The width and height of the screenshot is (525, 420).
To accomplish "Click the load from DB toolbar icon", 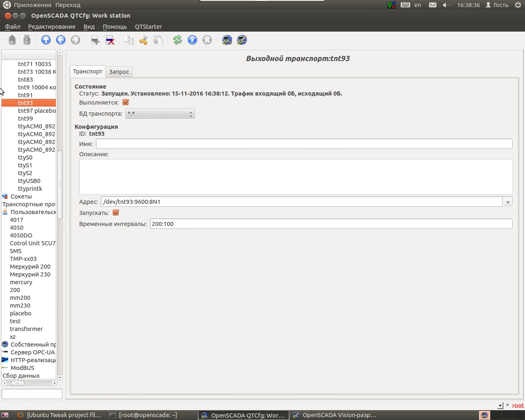I will pos(12,40).
